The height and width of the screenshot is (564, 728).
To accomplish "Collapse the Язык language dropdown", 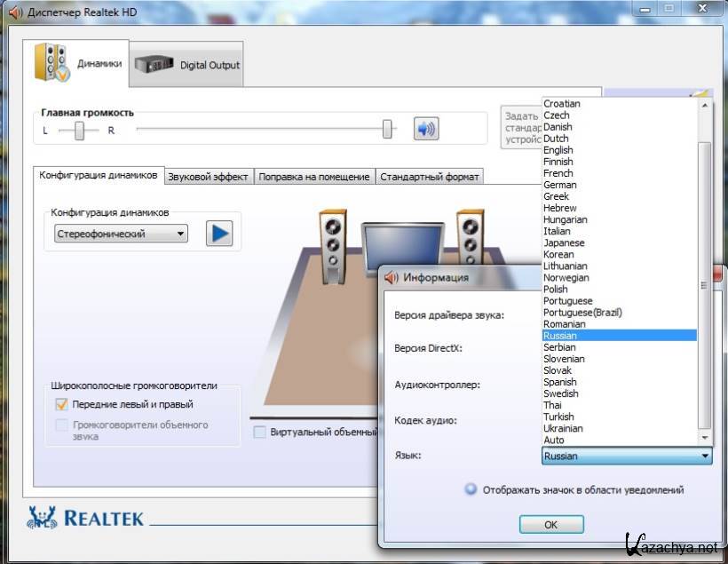I will point(706,456).
